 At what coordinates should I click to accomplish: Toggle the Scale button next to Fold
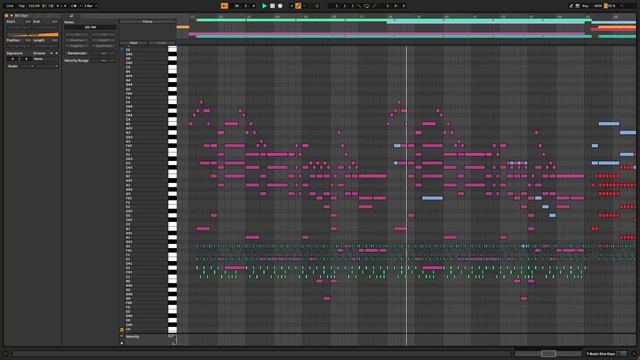(x=162, y=43)
